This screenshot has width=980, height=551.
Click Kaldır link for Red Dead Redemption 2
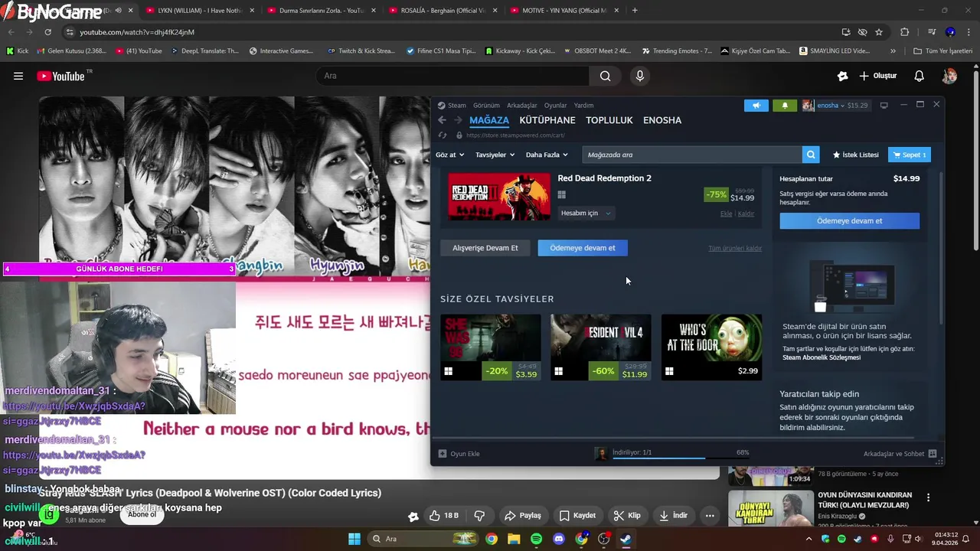pyautogui.click(x=746, y=214)
